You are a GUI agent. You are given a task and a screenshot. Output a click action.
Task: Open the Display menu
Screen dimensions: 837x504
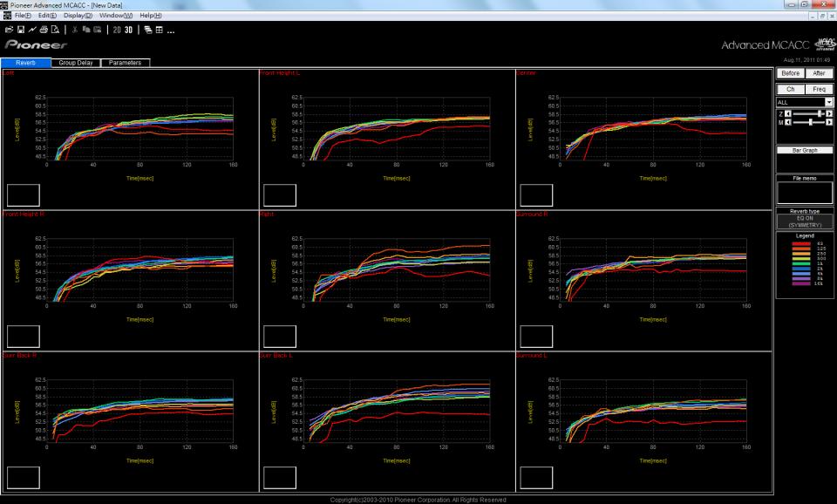[78, 16]
